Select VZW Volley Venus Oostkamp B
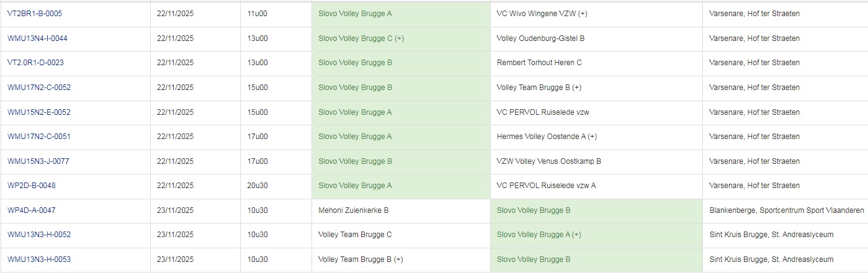Image resolution: width=868 pixels, height=275 pixels. [x=548, y=161]
